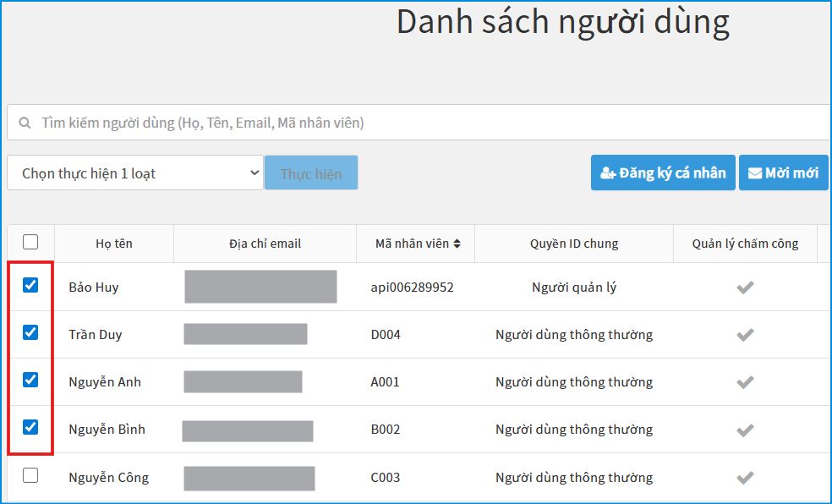Image resolution: width=832 pixels, height=504 pixels.
Task: Click Bảo Huy's attendance management checkmark
Action: pos(744,288)
